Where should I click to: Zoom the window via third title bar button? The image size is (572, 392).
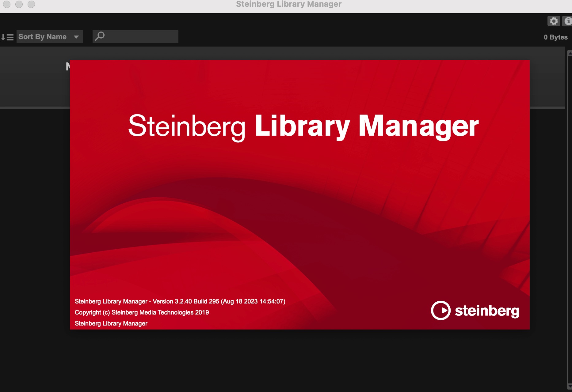pyautogui.click(x=31, y=4)
